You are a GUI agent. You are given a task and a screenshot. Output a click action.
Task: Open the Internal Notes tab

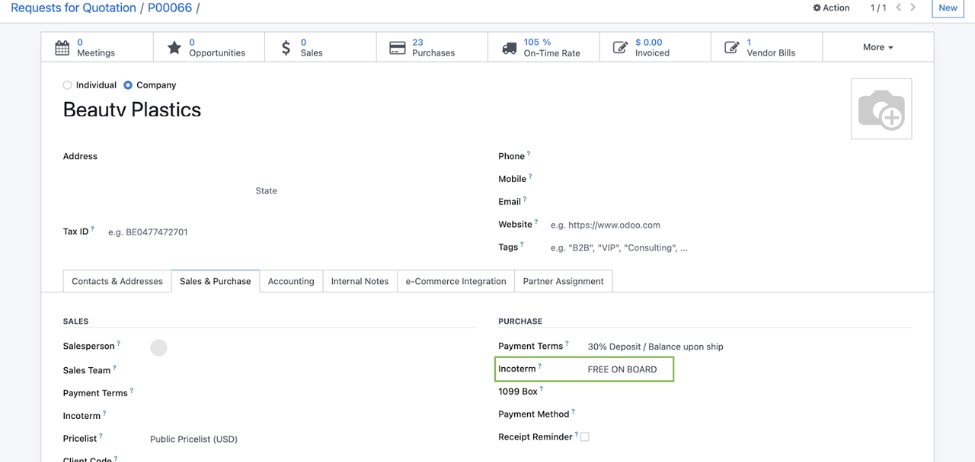(x=360, y=281)
